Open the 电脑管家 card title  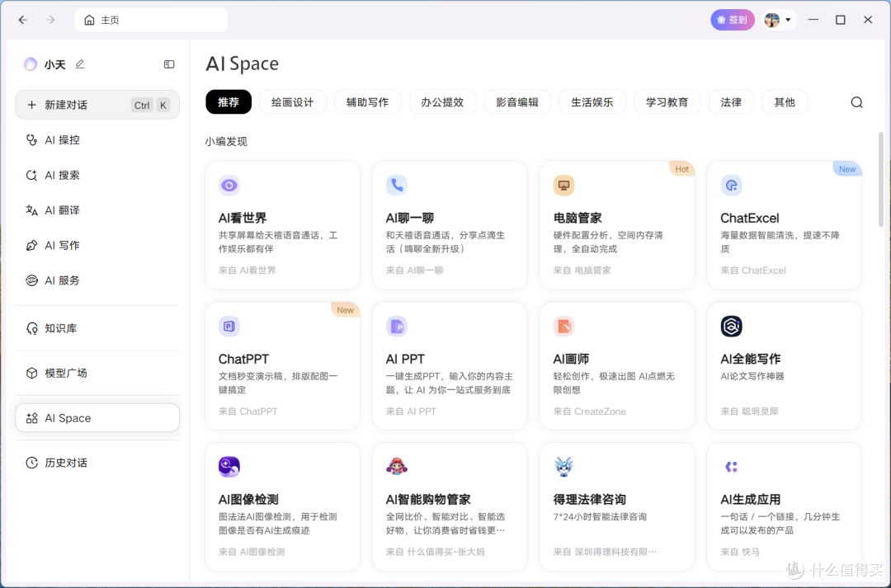577,219
